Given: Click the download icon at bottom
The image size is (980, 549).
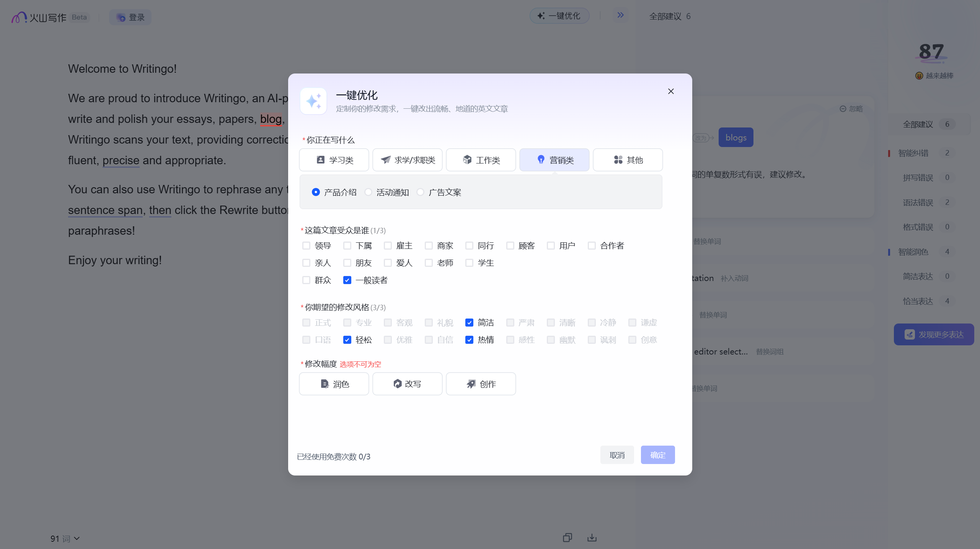Looking at the screenshot, I should point(592,538).
